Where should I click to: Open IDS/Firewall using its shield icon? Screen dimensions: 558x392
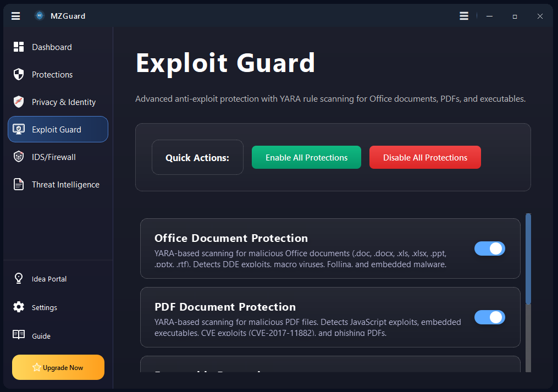(x=18, y=157)
